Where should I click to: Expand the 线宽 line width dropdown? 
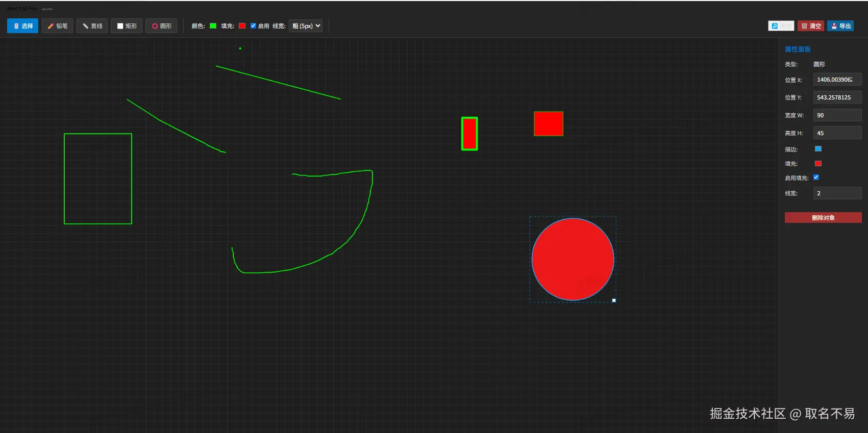click(x=306, y=26)
